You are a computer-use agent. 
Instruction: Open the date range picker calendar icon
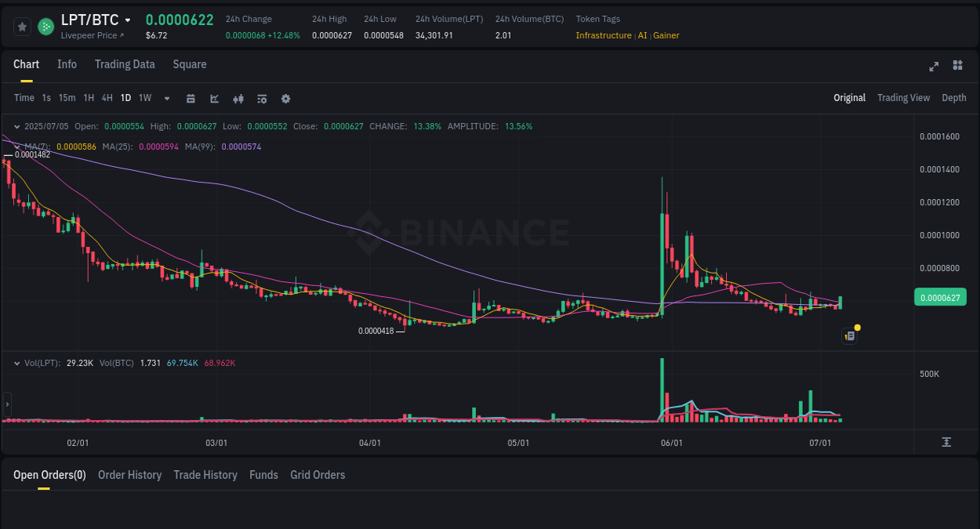(191, 98)
